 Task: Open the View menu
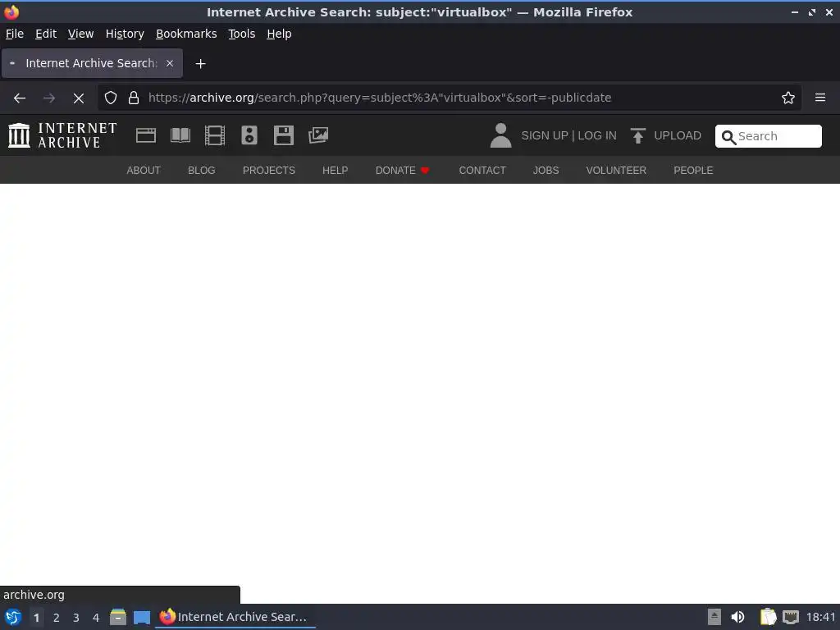[81, 34]
